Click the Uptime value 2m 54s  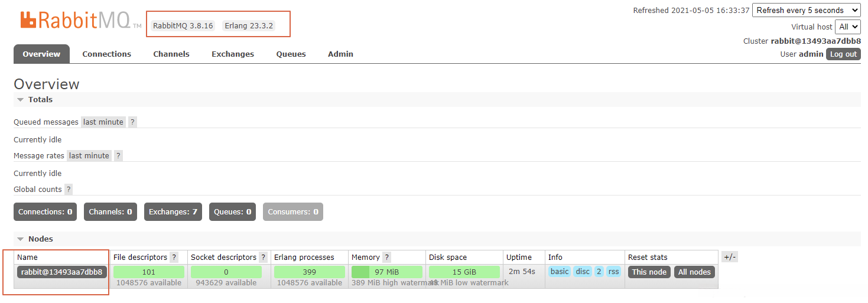(522, 272)
